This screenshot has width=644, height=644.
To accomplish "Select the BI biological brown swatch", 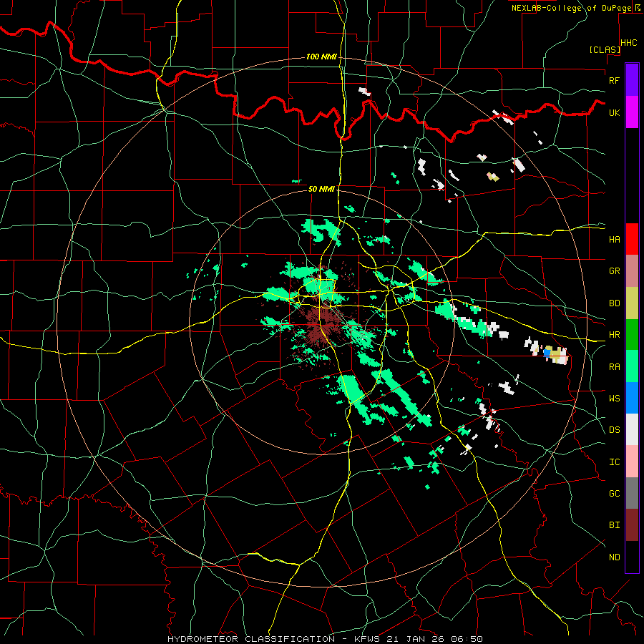I will pos(632,525).
